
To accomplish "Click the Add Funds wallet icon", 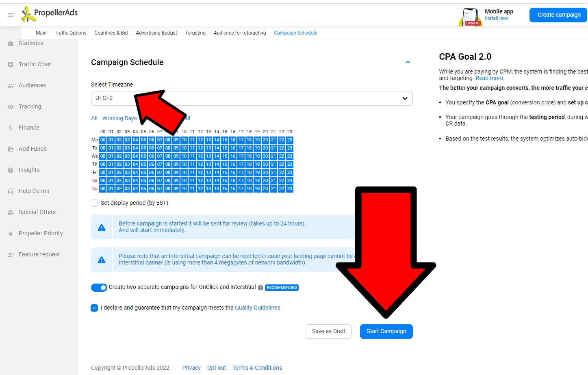I will coord(11,149).
